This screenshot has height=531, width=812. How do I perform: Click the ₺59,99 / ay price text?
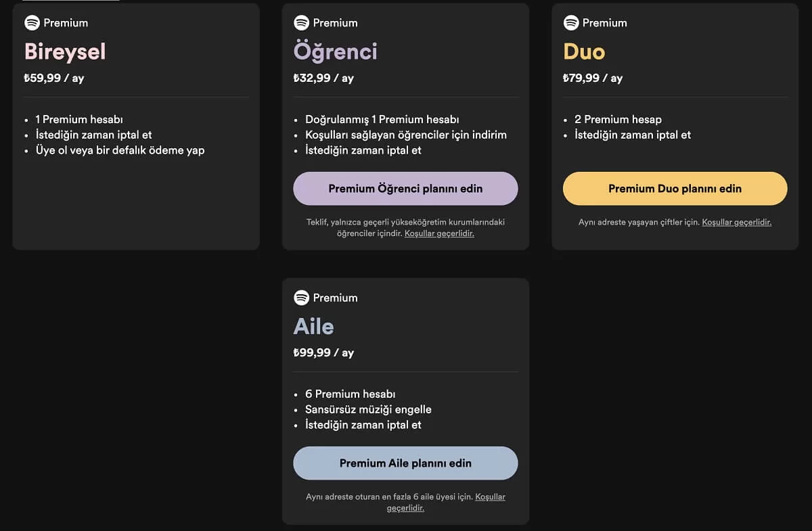click(54, 78)
